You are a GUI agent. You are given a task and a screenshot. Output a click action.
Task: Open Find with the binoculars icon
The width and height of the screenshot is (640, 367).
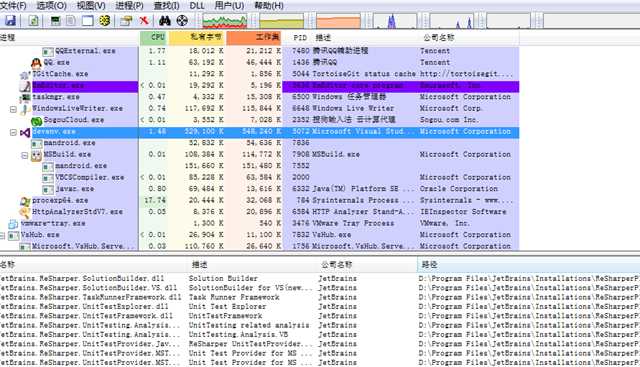pos(164,20)
